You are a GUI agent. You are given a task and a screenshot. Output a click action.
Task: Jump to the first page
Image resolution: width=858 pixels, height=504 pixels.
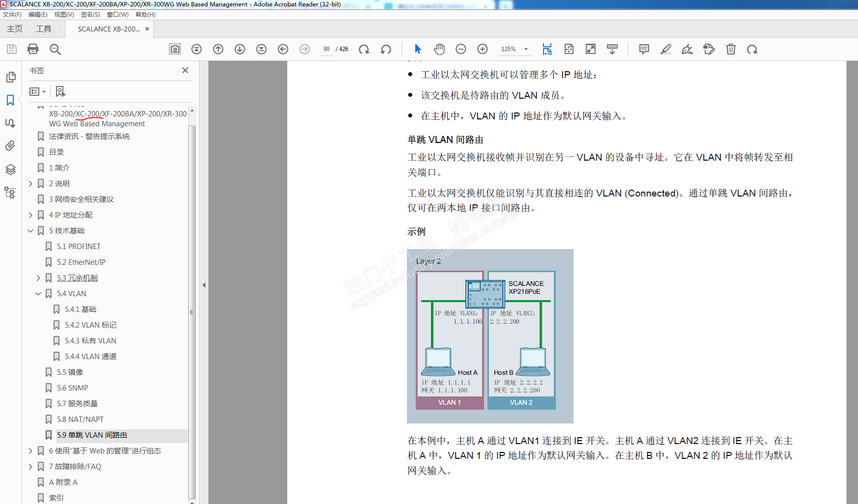click(197, 49)
